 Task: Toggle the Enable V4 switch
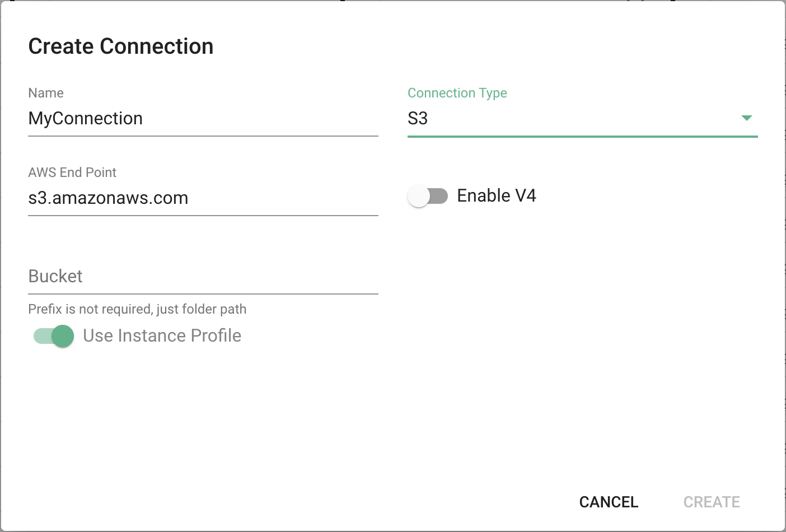click(428, 196)
